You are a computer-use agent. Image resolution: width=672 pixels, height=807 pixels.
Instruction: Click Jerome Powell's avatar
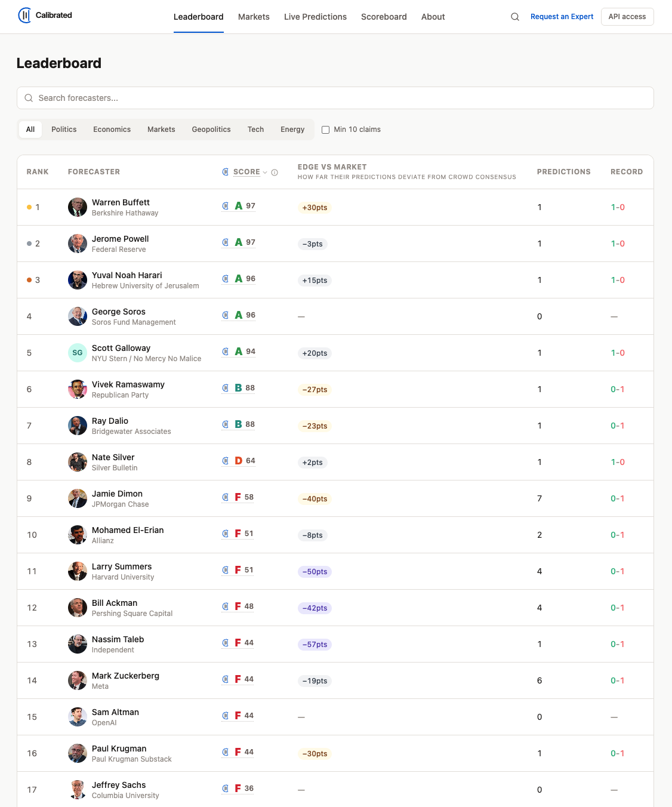[78, 244]
